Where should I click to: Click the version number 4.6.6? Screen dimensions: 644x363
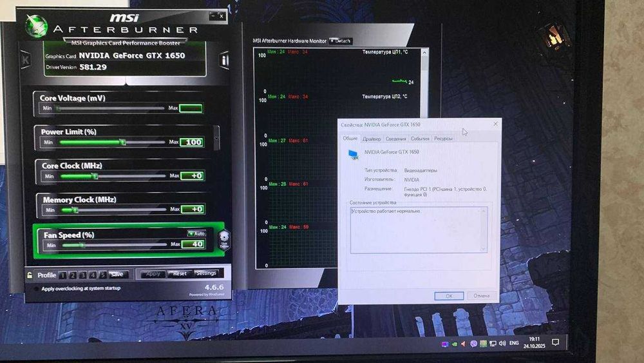[214, 287]
